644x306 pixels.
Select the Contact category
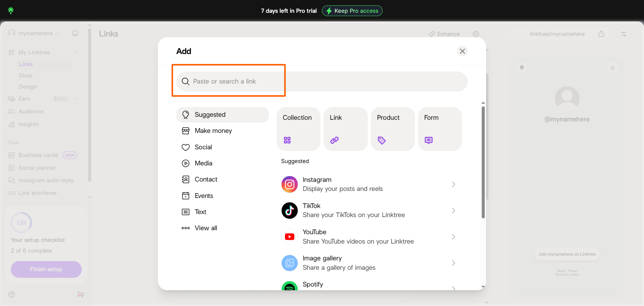(223, 180)
